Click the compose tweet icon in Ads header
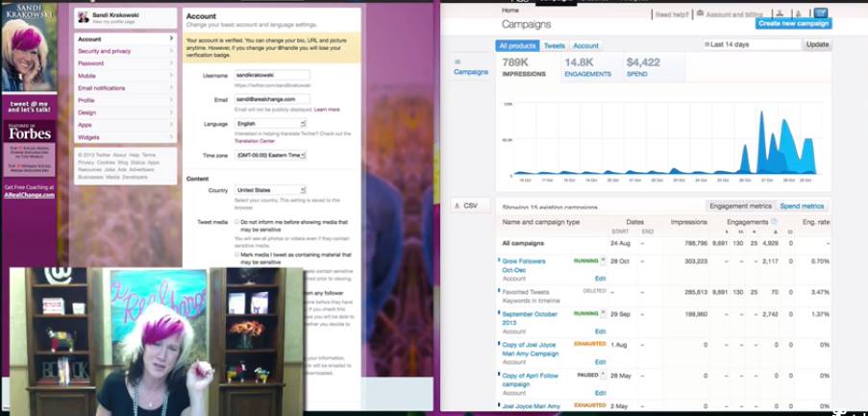The width and height of the screenshot is (868, 416). coord(820,13)
